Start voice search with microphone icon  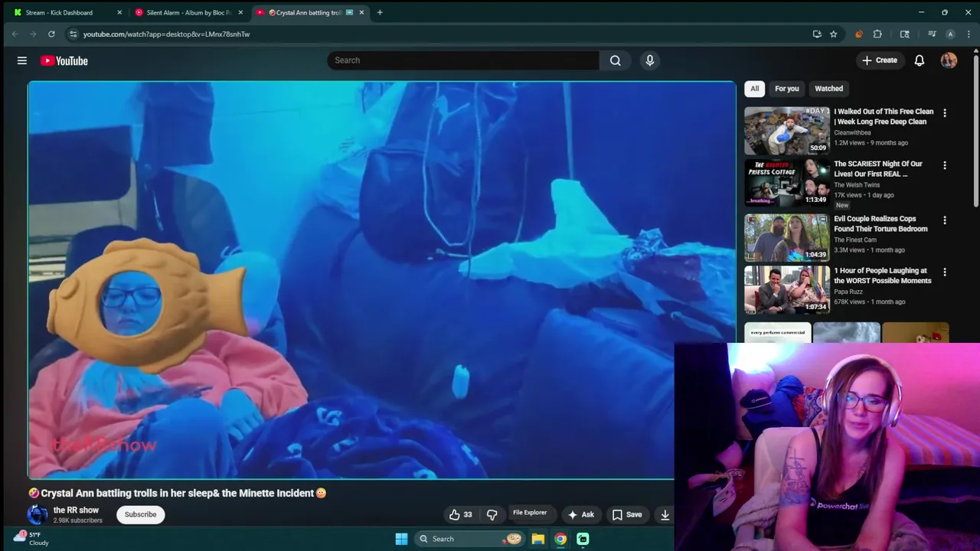(650, 60)
